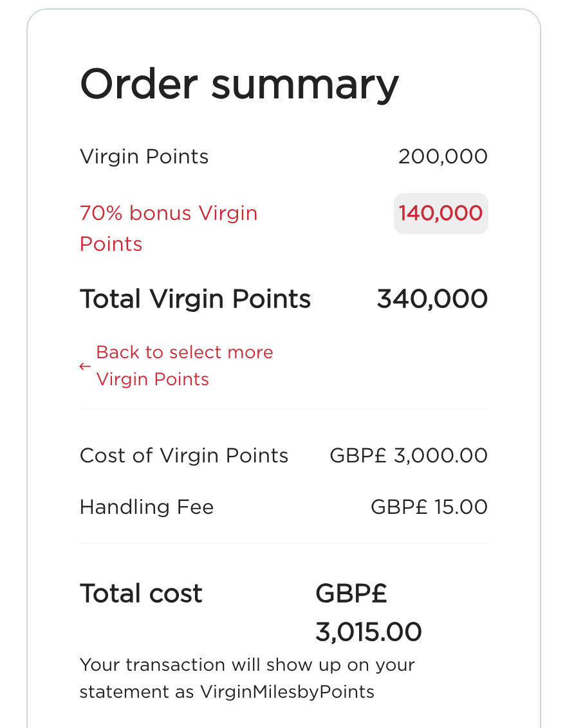Click the GBP£ currency text of total cost

pyautogui.click(x=351, y=593)
